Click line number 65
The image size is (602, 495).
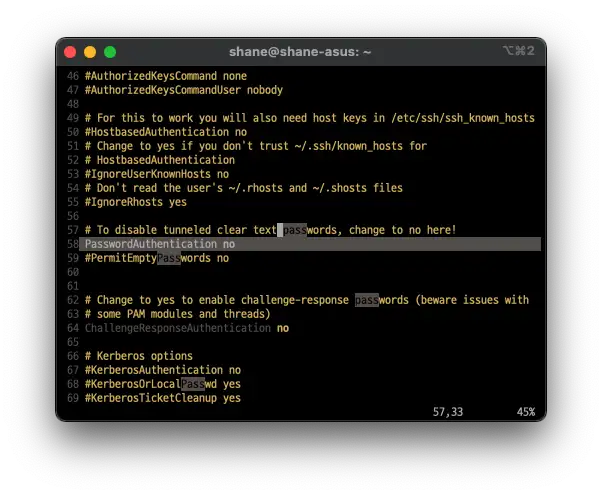(73, 342)
